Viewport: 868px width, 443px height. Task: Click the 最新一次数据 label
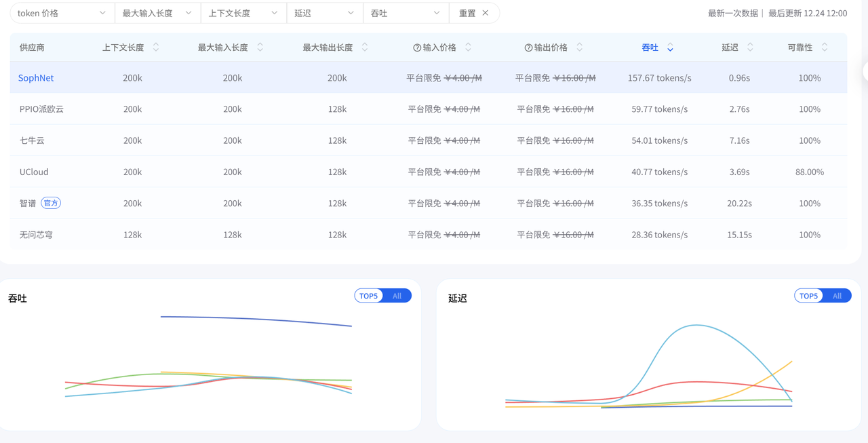733,13
